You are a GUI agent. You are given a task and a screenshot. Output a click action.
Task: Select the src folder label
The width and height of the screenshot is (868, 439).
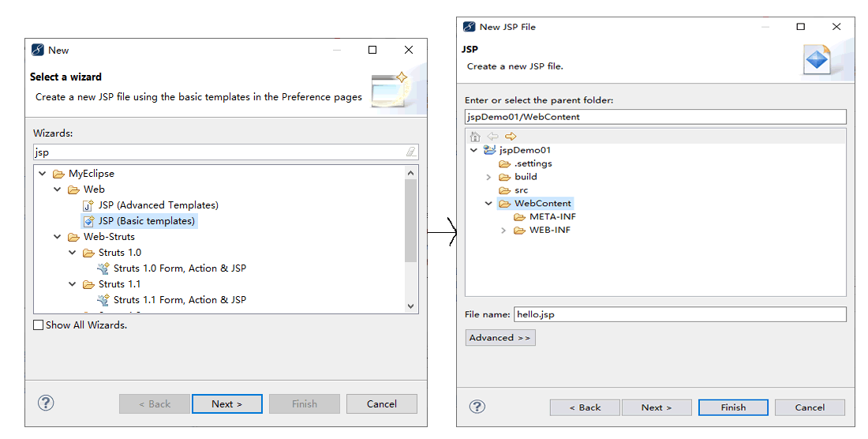pyautogui.click(x=522, y=190)
